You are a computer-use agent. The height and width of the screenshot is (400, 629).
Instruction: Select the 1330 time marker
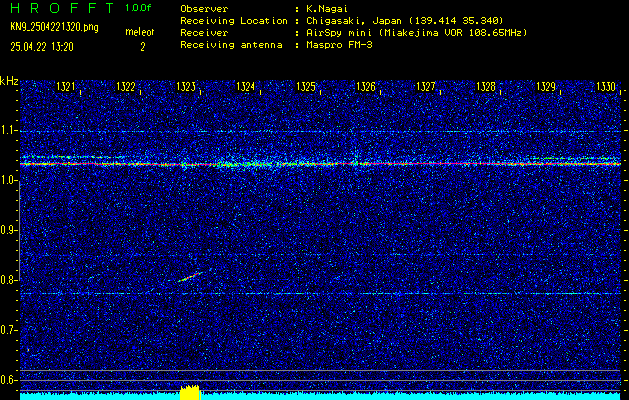click(606, 87)
